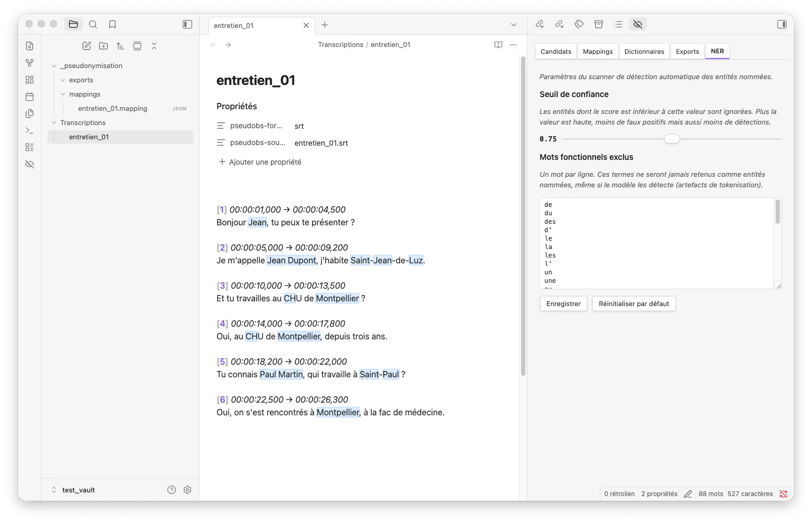Click auto-reveal current file icon
The width and height of the screenshot is (812, 523).
click(x=137, y=46)
